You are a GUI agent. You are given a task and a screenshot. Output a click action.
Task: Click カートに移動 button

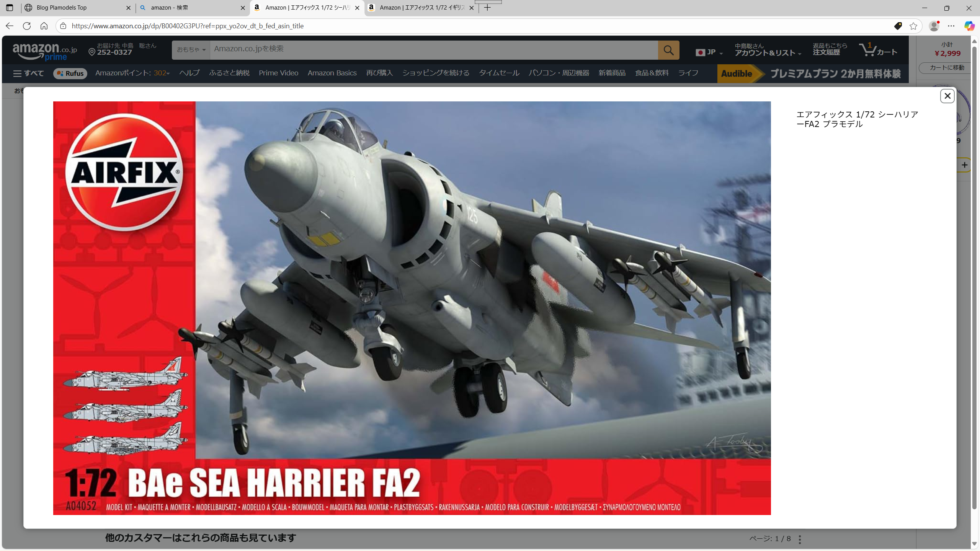(x=946, y=68)
